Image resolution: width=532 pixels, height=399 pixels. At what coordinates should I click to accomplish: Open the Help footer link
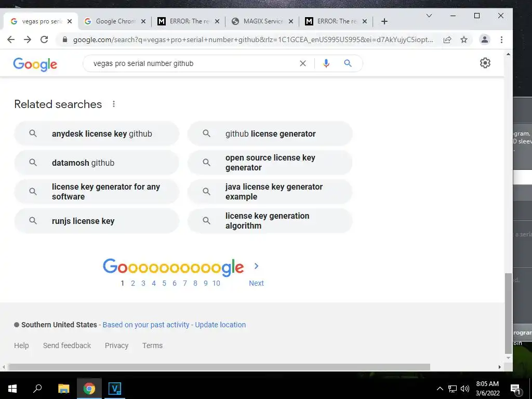coord(21,345)
